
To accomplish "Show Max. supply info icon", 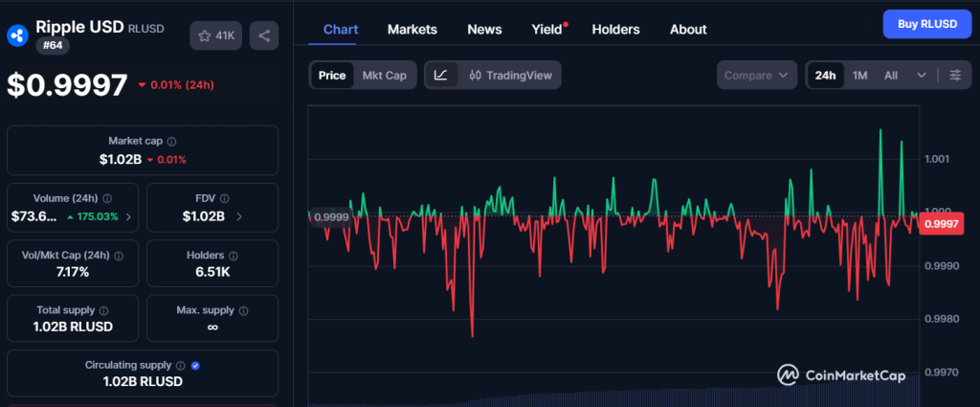I will [x=243, y=310].
